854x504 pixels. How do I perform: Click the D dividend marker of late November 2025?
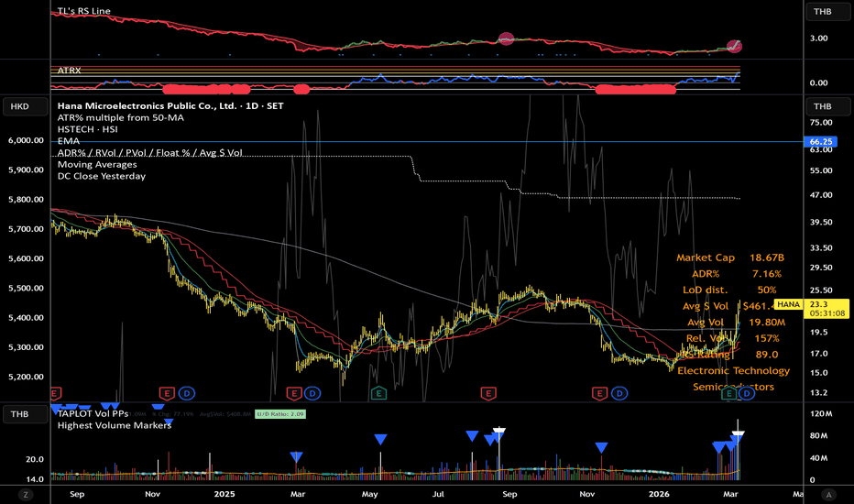619,393
